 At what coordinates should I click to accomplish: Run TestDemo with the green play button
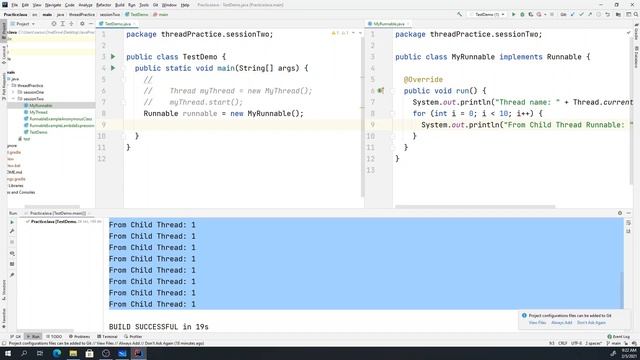point(513,14)
